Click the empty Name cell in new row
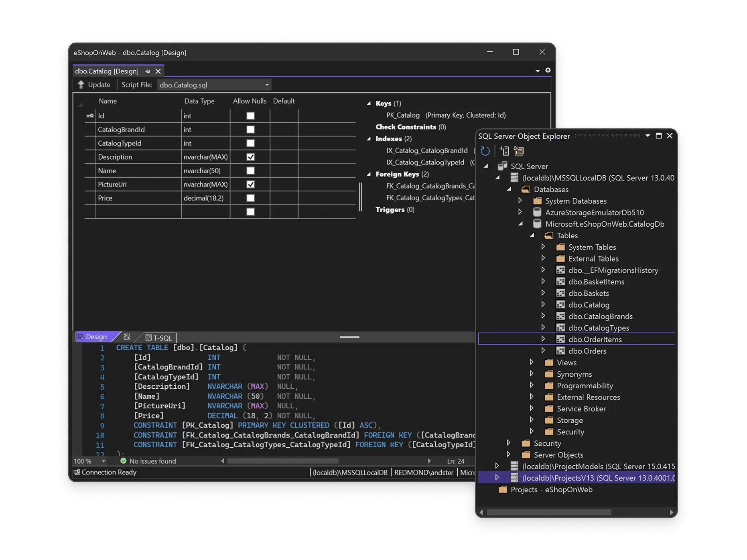Screen dimensions: 747x560 [x=138, y=212]
